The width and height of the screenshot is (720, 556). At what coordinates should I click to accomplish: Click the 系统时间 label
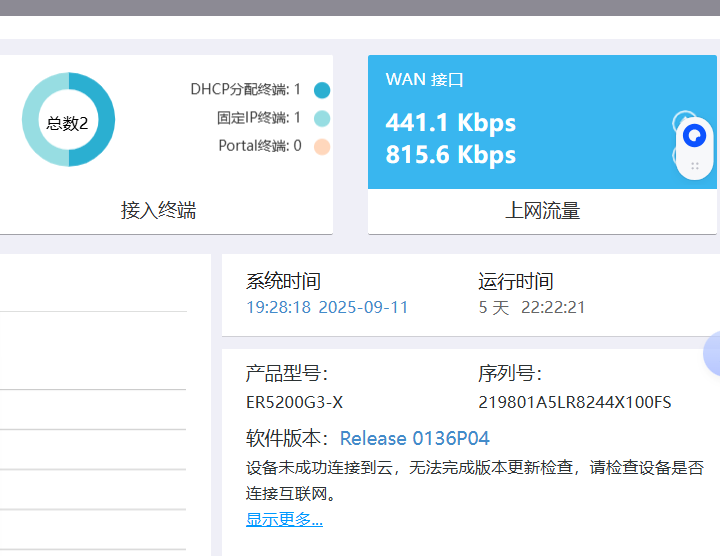point(283,281)
